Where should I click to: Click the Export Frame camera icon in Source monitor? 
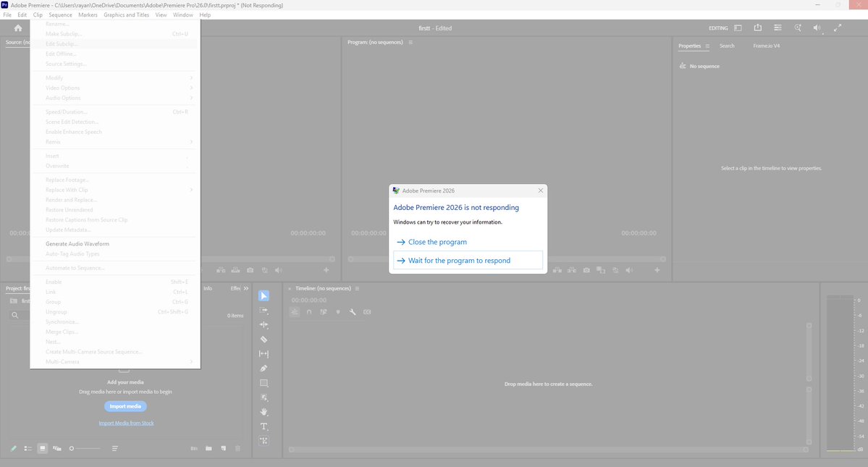click(250, 270)
